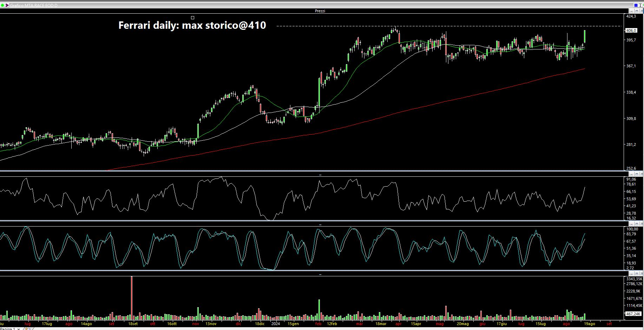Select the 'Ferrari daily: max storico@410' annotation

click(x=192, y=25)
